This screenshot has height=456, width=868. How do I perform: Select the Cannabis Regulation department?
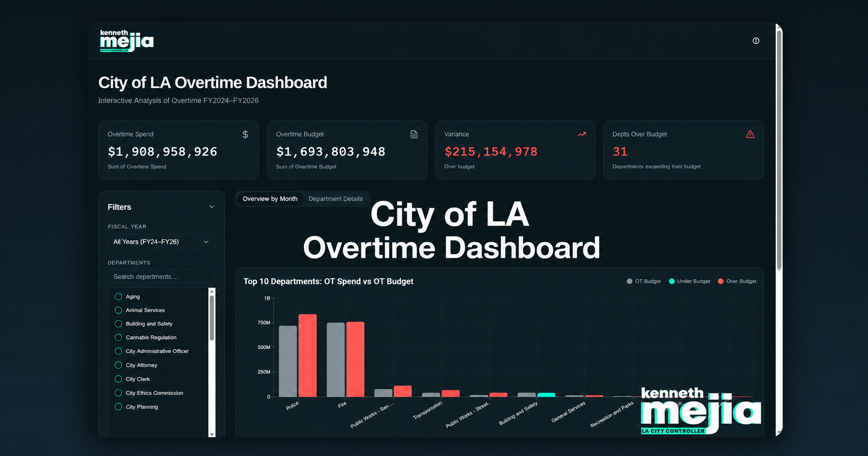(118, 338)
